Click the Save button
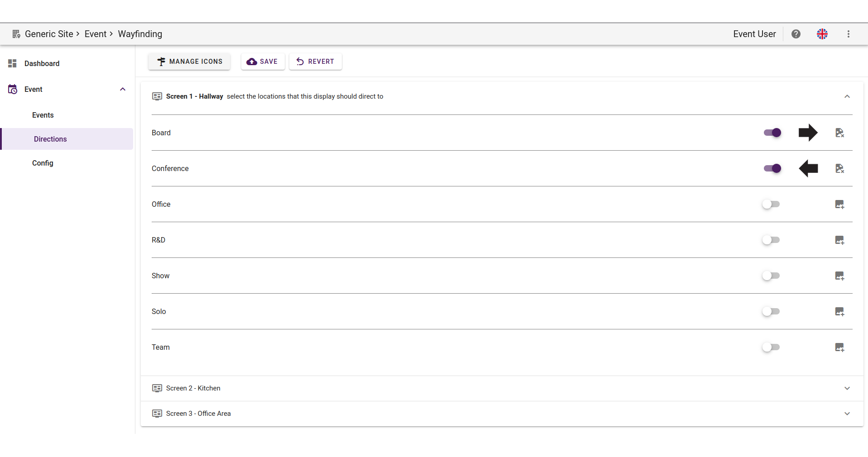Viewport: 868px width, 457px height. pos(263,62)
